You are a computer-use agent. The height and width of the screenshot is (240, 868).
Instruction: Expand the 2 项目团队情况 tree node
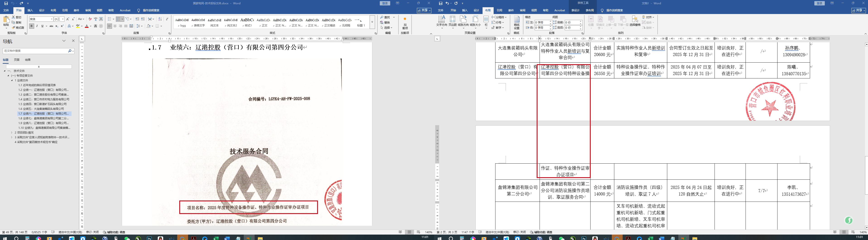coord(12,133)
